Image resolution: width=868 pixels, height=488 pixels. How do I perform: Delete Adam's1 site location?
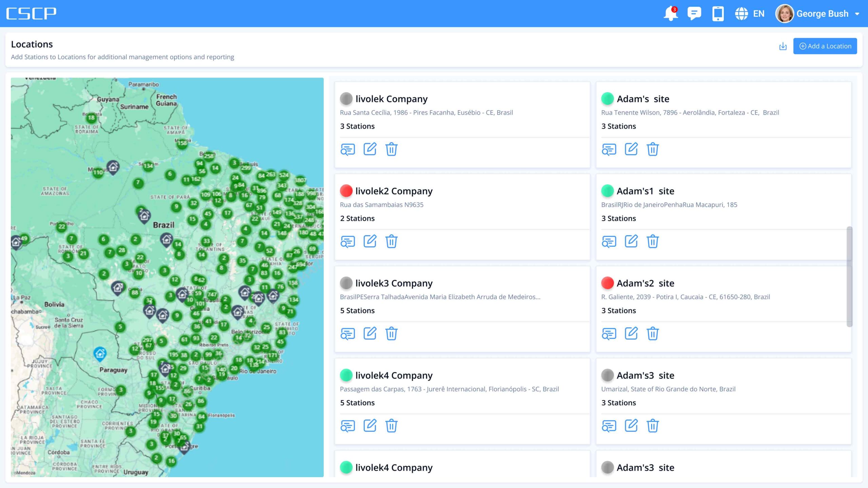(x=653, y=241)
